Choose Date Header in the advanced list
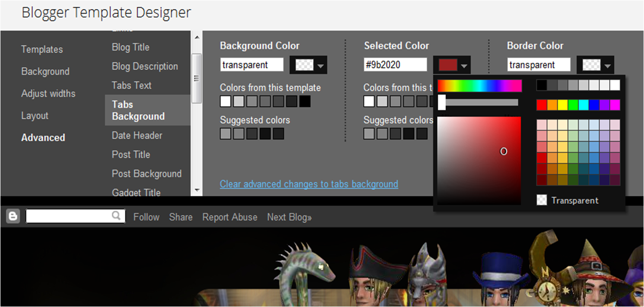This screenshot has height=307, width=644. pyautogui.click(x=137, y=136)
